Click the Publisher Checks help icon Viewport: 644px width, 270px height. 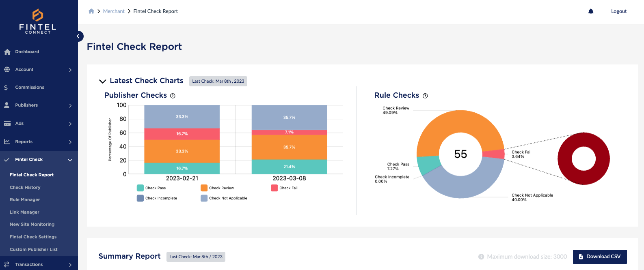coord(173,96)
